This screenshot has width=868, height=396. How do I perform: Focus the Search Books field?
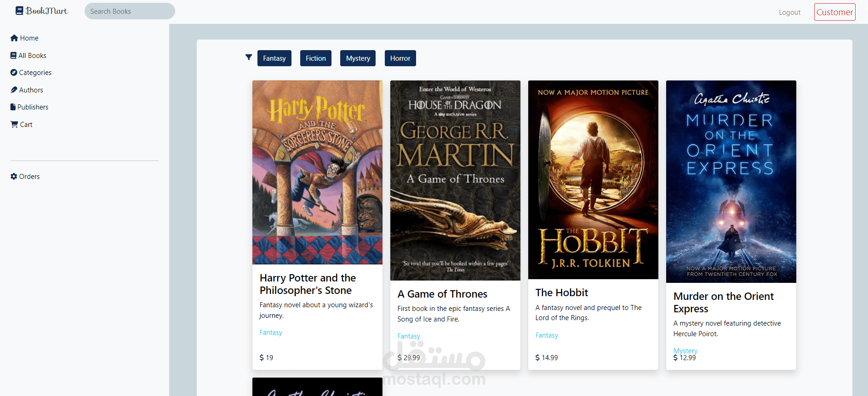pyautogui.click(x=130, y=11)
